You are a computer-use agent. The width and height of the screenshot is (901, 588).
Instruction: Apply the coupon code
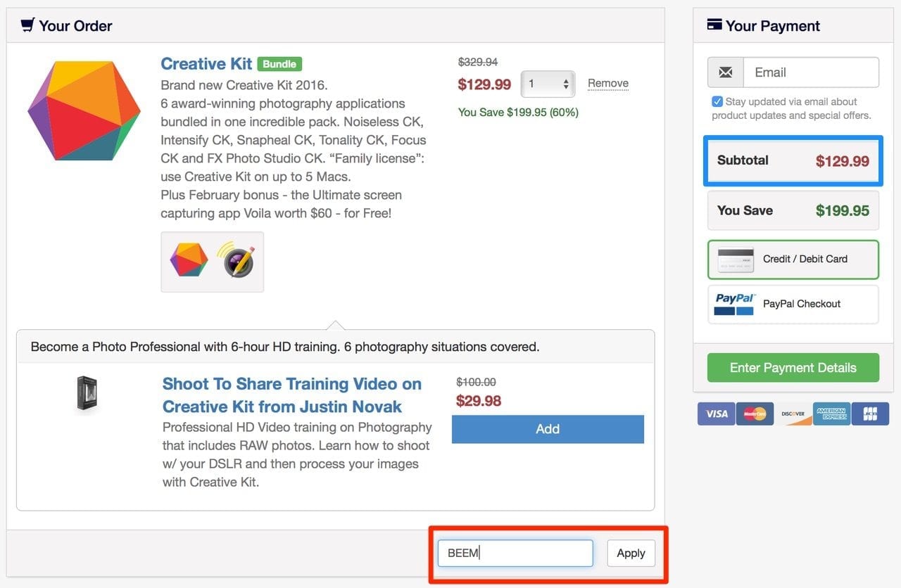(x=631, y=553)
